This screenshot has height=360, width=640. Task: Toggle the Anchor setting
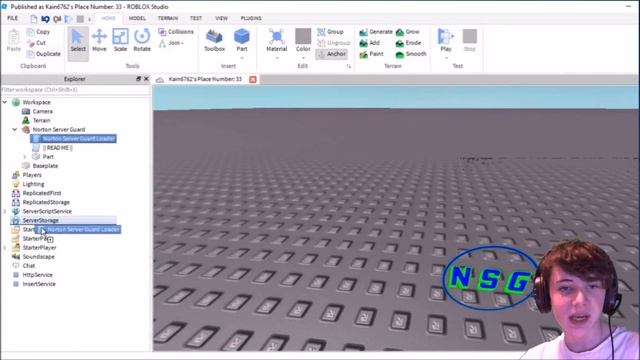click(x=331, y=54)
